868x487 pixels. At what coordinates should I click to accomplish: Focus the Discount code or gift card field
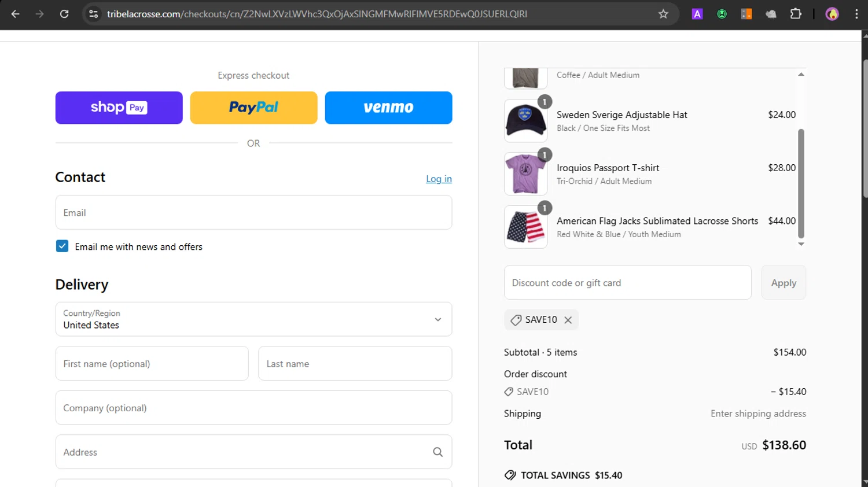(x=628, y=282)
